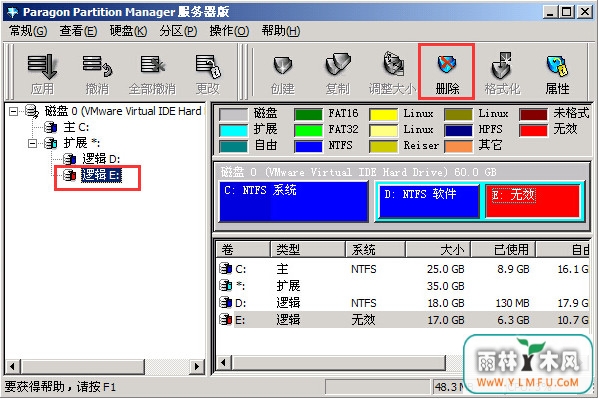Screen dimensions: 598x399
Task: Select 扩展 *: in the tree
Action: pos(82,143)
